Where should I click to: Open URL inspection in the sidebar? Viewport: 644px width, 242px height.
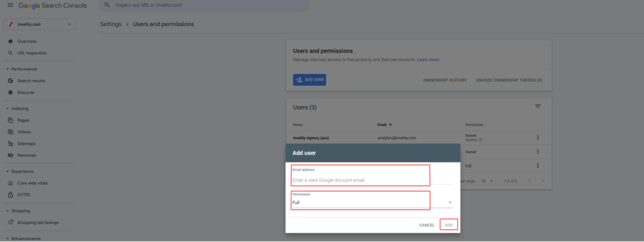[32, 53]
